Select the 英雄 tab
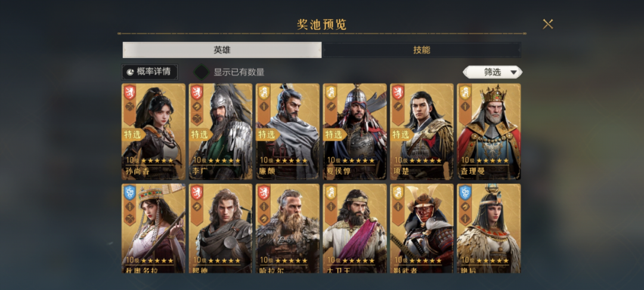 pyautogui.click(x=222, y=50)
